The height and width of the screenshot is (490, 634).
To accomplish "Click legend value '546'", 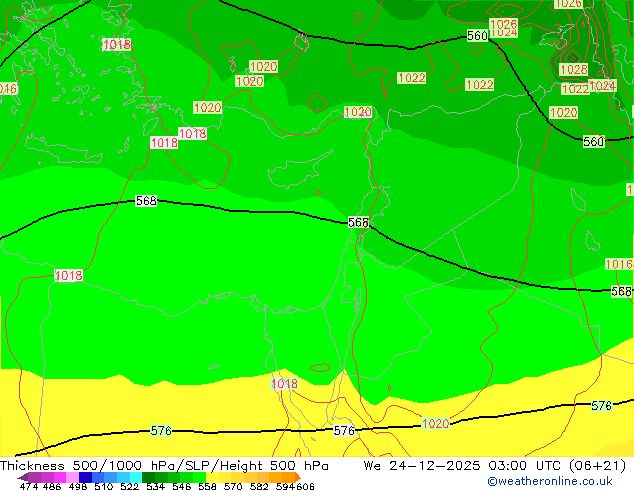I will click(x=182, y=486).
